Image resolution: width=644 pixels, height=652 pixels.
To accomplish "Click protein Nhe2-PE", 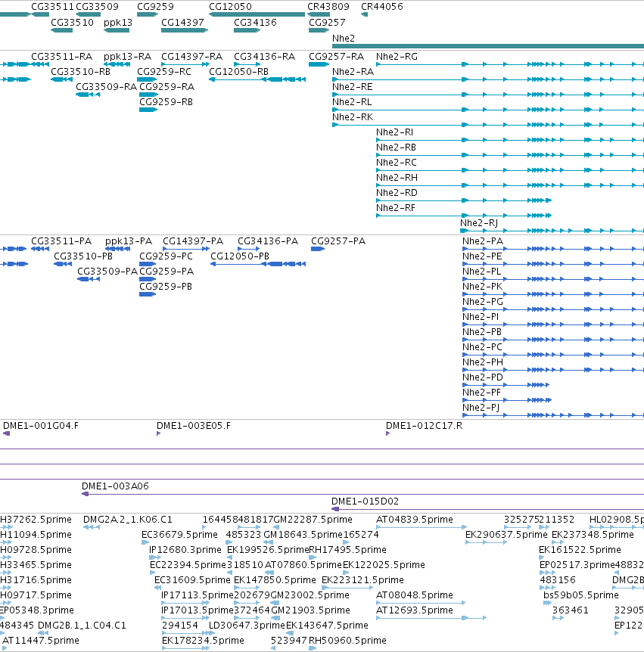I will coord(482,256).
